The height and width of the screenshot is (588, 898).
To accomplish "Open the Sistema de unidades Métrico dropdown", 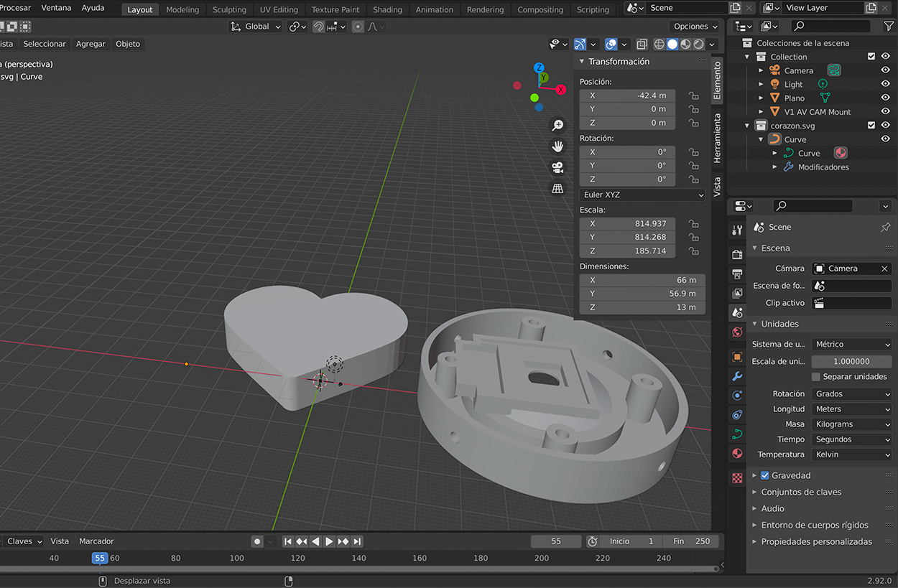I will point(852,345).
